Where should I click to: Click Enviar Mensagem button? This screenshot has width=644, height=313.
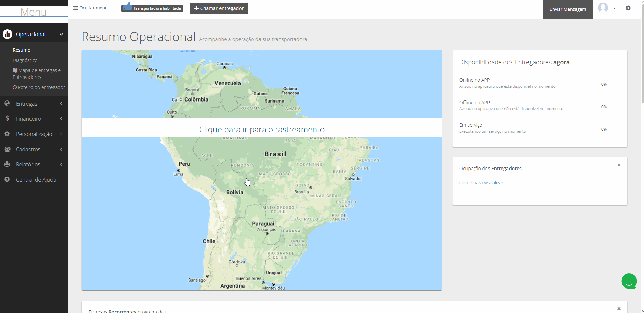(x=568, y=9)
